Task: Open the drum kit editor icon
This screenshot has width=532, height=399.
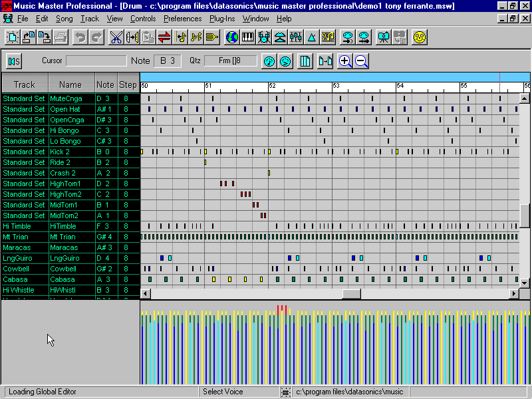Action: [263, 37]
